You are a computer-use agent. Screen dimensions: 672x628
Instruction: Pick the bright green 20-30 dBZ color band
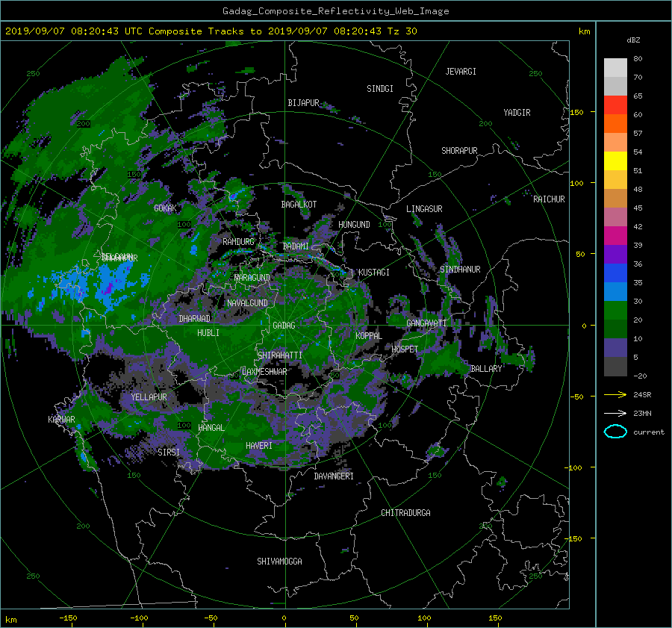tap(615, 310)
